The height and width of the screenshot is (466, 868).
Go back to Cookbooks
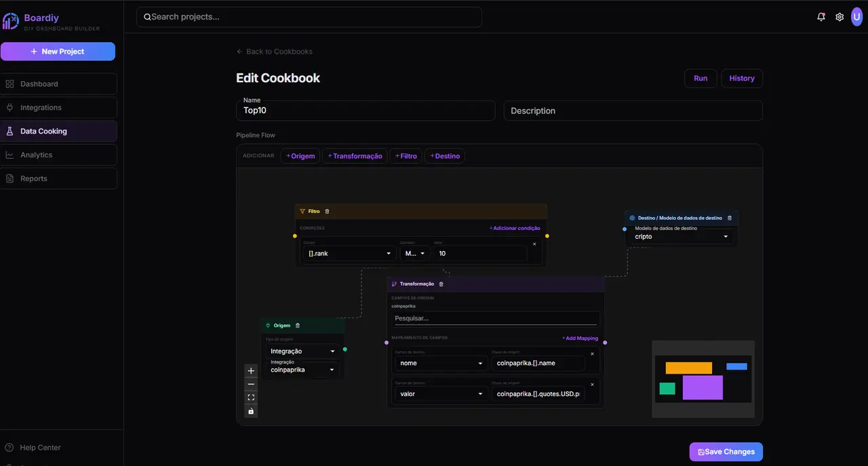pyautogui.click(x=275, y=52)
